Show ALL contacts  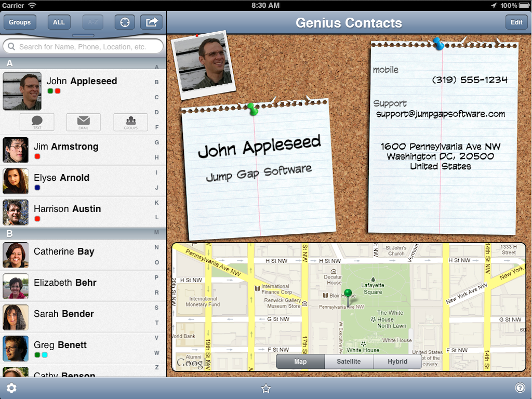pyautogui.click(x=59, y=22)
